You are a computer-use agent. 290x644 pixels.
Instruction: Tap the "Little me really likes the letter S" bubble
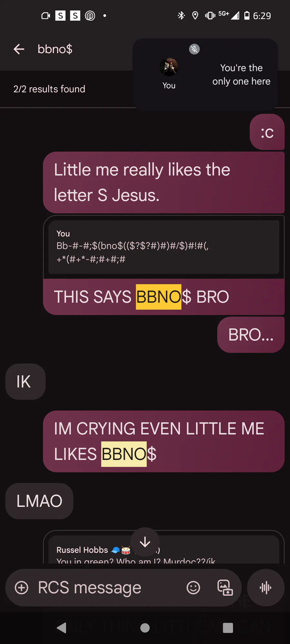[164, 182]
